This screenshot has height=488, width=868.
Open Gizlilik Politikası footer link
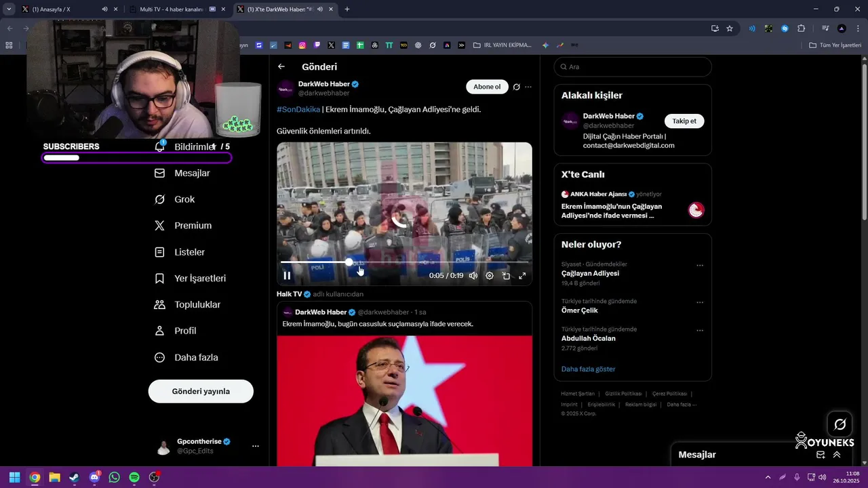[x=623, y=394]
